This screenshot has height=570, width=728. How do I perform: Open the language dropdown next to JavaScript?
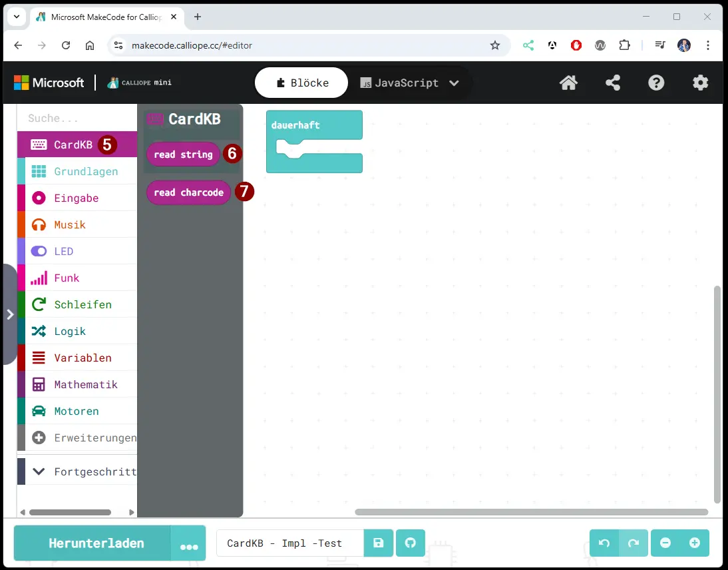[x=455, y=83]
